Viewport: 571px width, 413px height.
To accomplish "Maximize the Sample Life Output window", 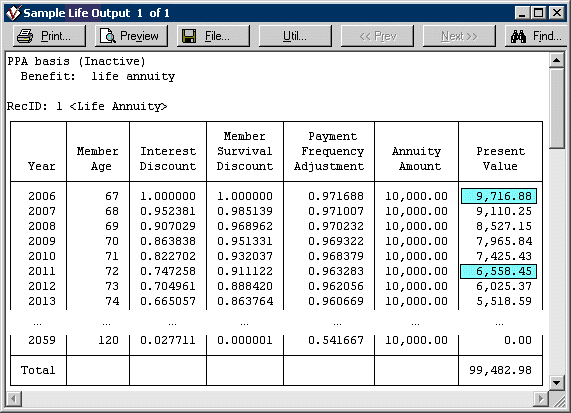I will tap(539, 13).
